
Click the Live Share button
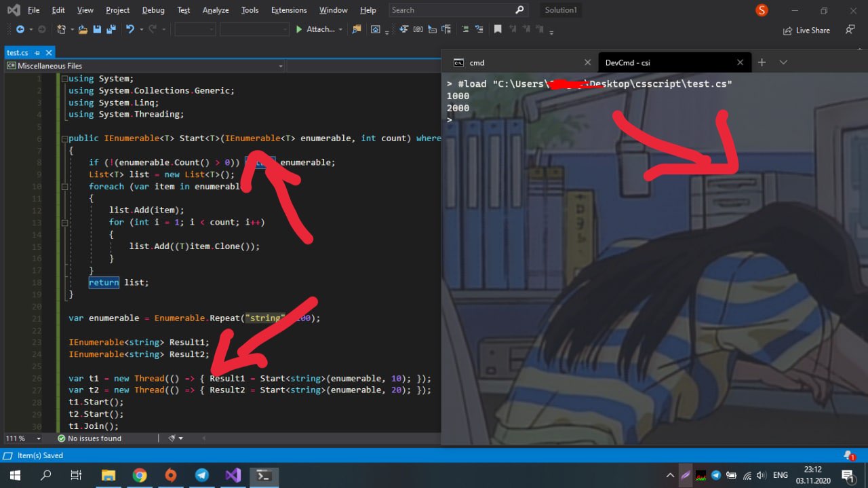[806, 30]
